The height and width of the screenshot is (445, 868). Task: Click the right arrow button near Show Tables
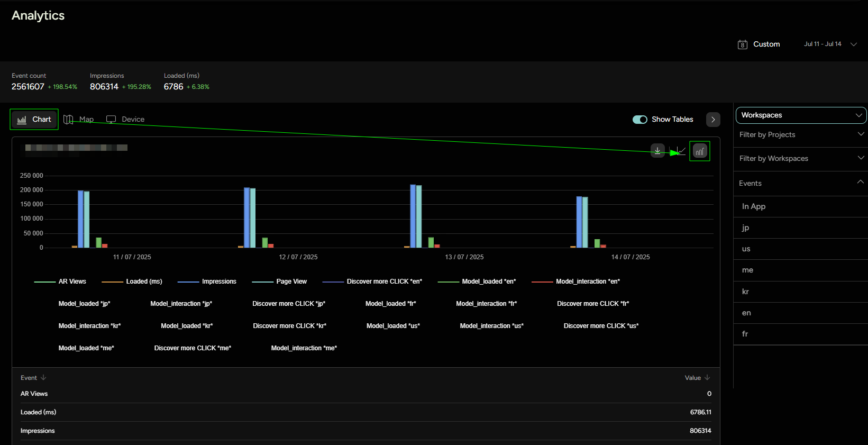click(x=713, y=120)
